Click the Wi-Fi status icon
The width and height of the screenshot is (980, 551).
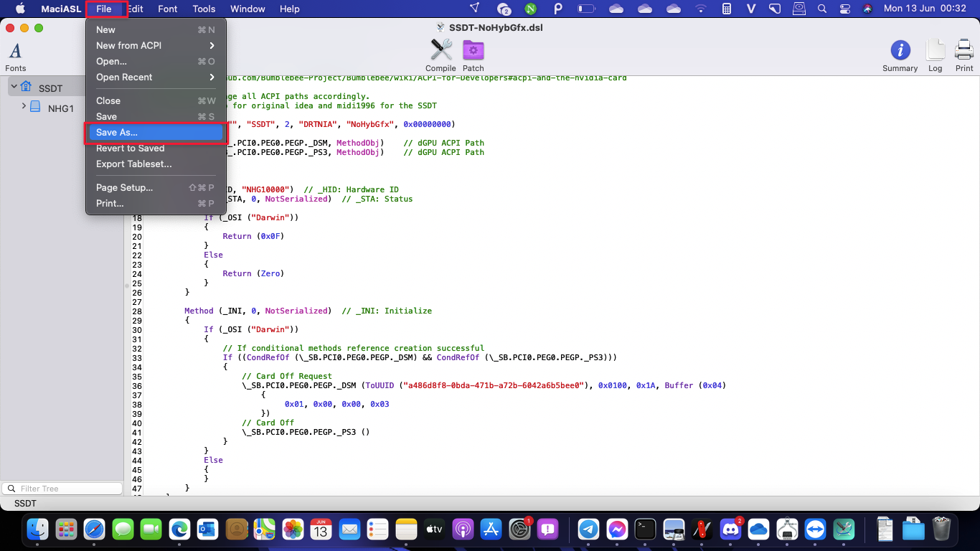pyautogui.click(x=700, y=9)
